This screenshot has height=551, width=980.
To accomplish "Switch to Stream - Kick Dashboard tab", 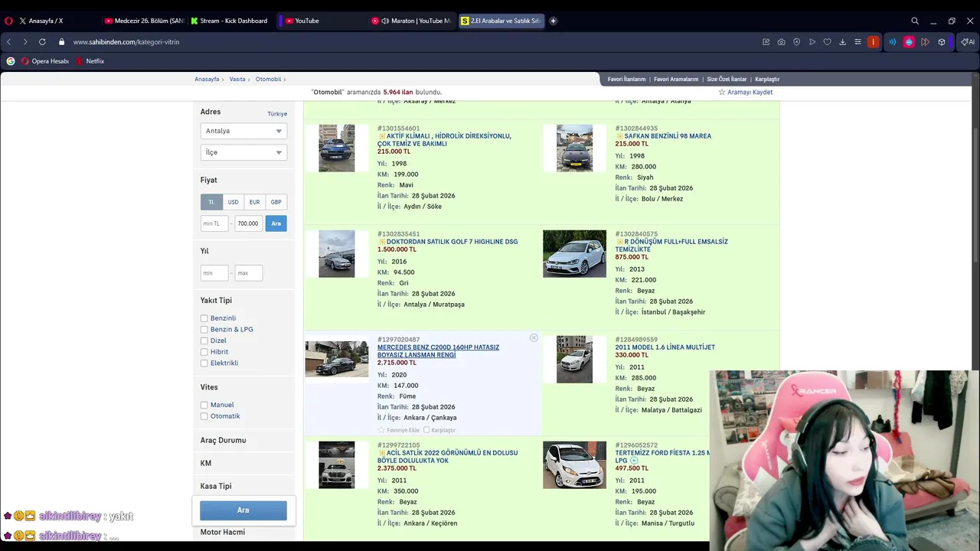I will (x=230, y=21).
